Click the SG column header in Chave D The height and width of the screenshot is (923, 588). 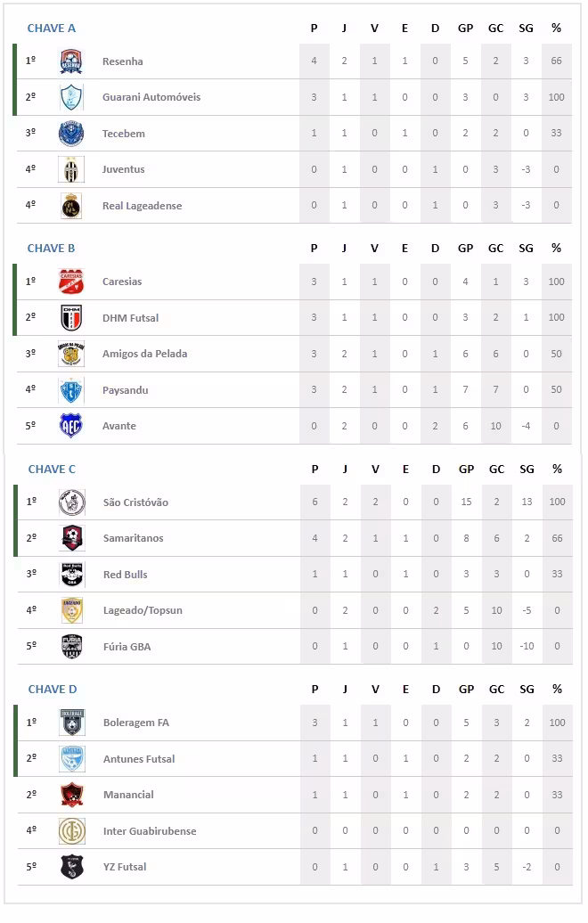527,690
